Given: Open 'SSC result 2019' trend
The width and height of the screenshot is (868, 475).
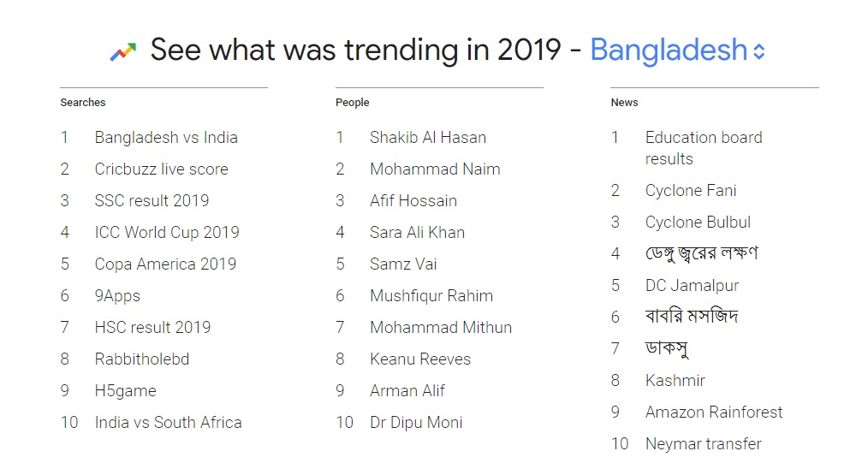Looking at the screenshot, I should pos(152,201).
